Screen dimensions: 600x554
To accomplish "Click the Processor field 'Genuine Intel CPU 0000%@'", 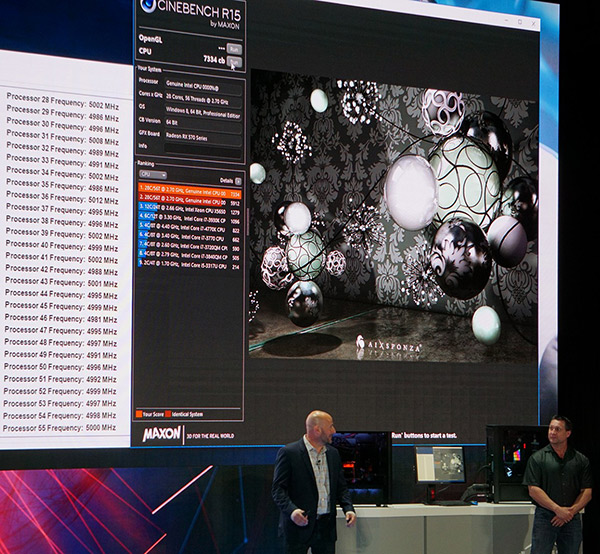I will point(204,86).
